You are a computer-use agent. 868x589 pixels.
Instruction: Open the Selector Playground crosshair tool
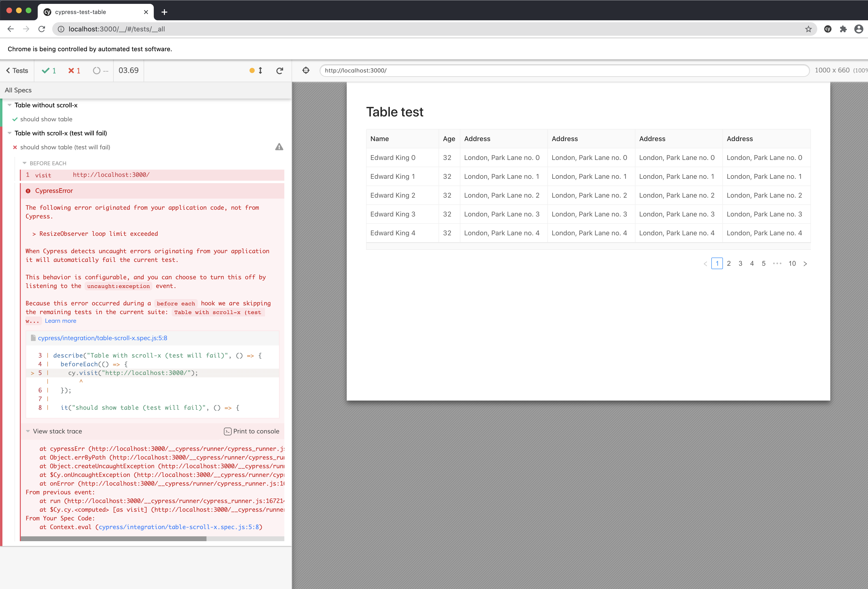[306, 70]
